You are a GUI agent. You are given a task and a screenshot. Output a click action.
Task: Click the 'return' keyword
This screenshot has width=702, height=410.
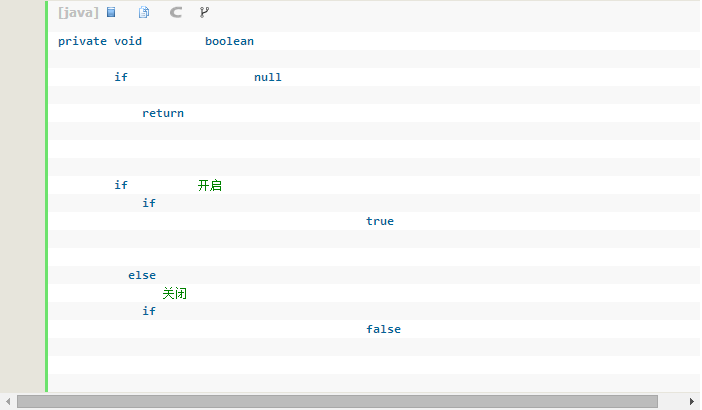coord(163,113)
